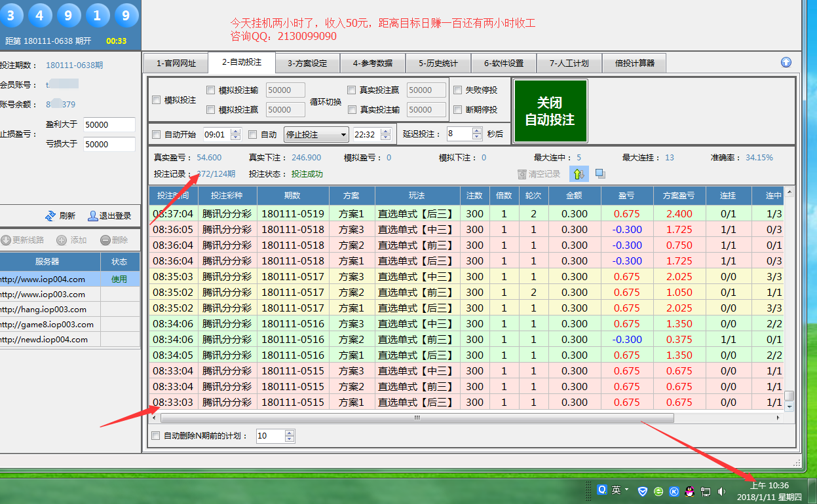Toggle the 失败停投 checkbox
The image size is (817, 504).
click(458, 90)
